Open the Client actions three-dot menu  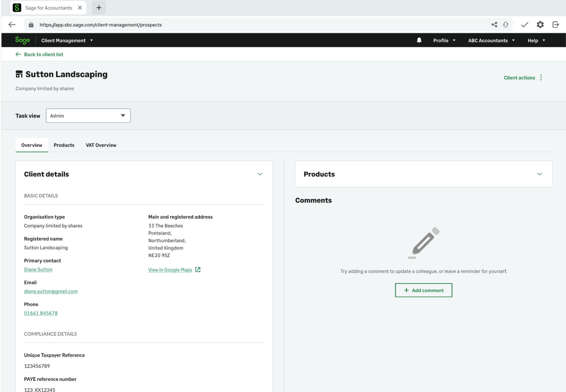[541, 78]
